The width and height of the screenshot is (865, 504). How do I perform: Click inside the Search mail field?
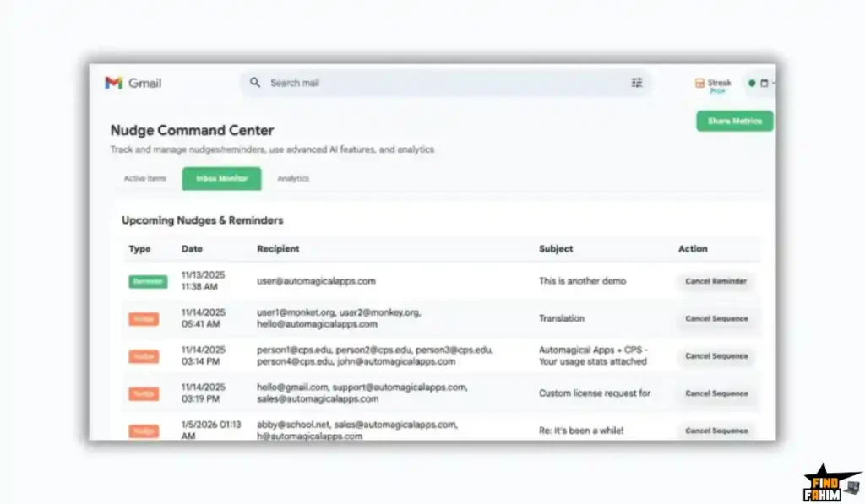(380, 83)
